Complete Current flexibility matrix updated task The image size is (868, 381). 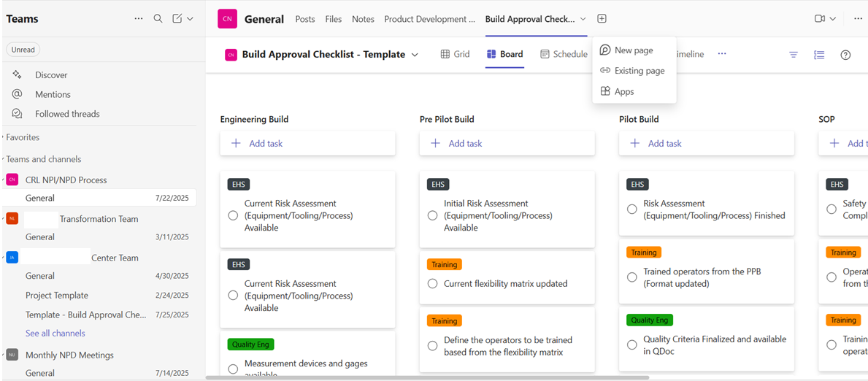432,283
